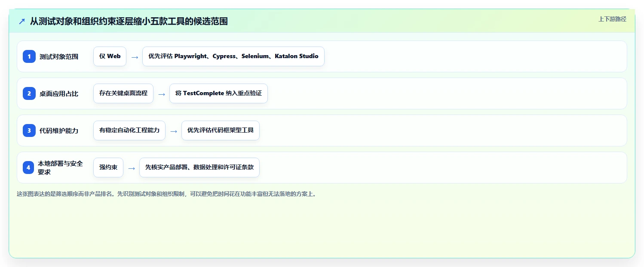Select the 桌面应用占比 label
This screenshot has height=267, width=644.
tap(59, 93)
